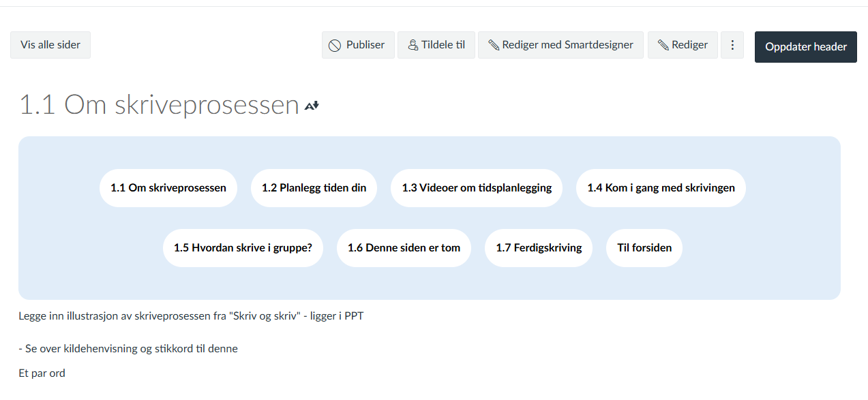Click the unpublished icon on the Publiser button
Viewport: 868px width, 400px height.
(335, 46)
